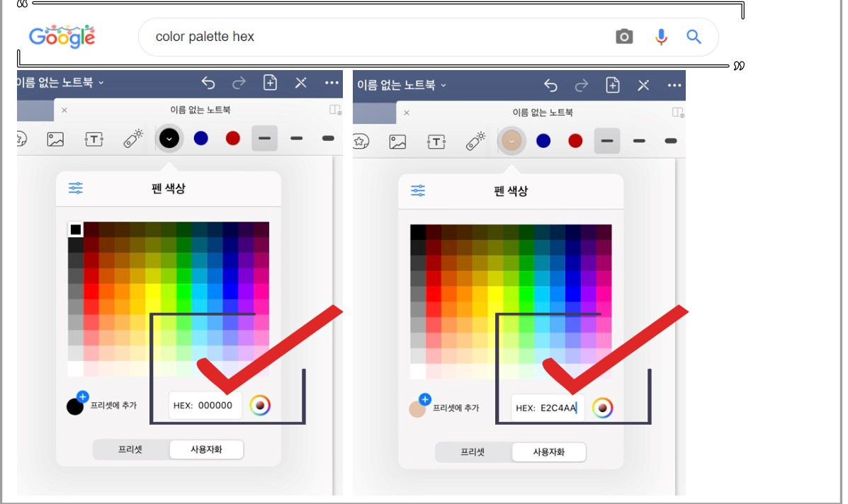Viewport: 848px width, 504px height.
Task: Select the image insert tool in left toolbar
Action: tap(55, 139)
